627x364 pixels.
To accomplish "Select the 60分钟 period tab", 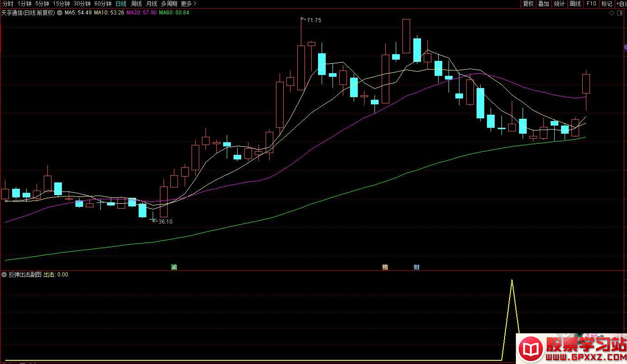I will pos(103,4).
